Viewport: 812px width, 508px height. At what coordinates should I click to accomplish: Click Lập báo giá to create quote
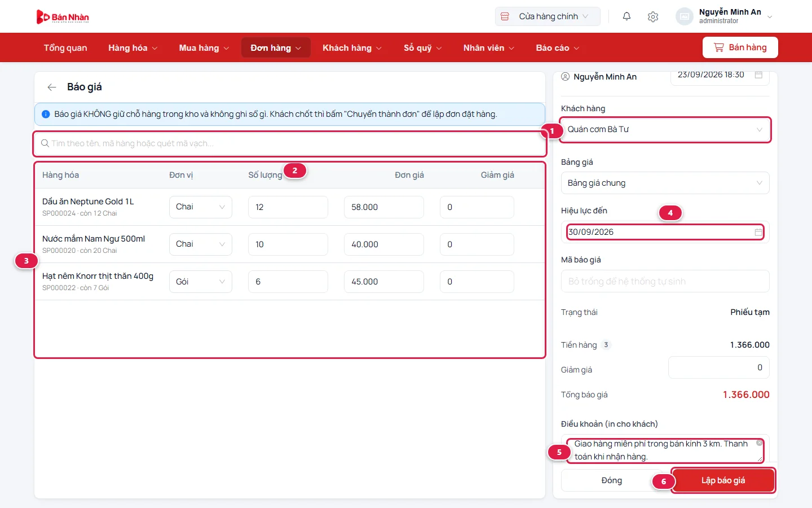(x=723, y=480)
